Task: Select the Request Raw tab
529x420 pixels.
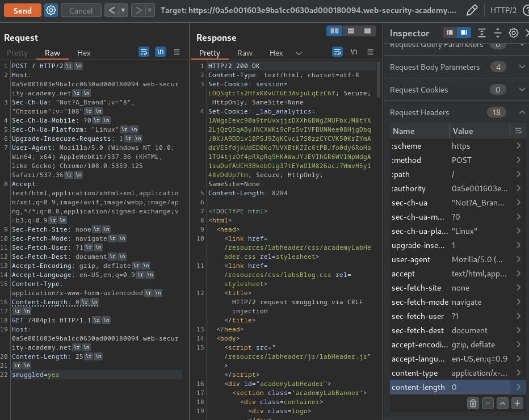Action: click(x=52, y=53)
